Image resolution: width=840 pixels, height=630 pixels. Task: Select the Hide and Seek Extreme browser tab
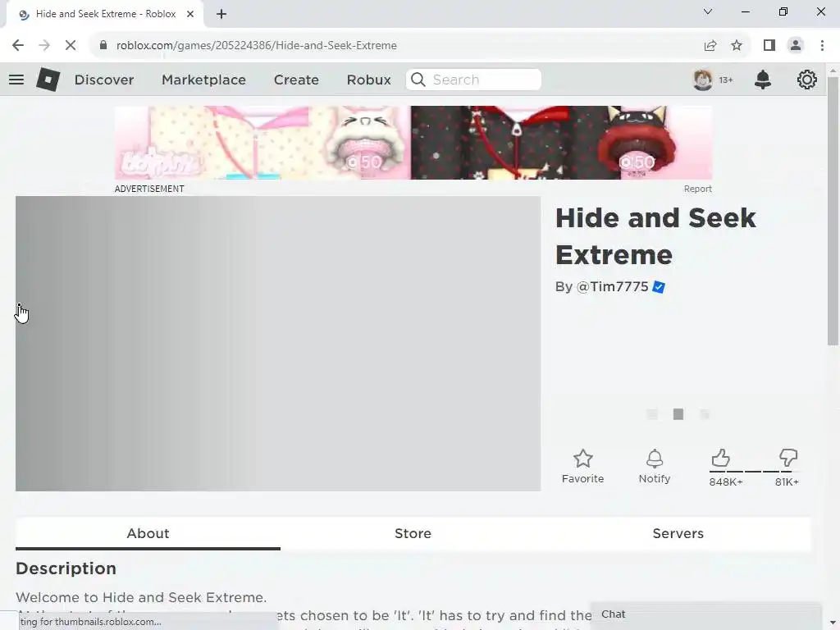105,14
